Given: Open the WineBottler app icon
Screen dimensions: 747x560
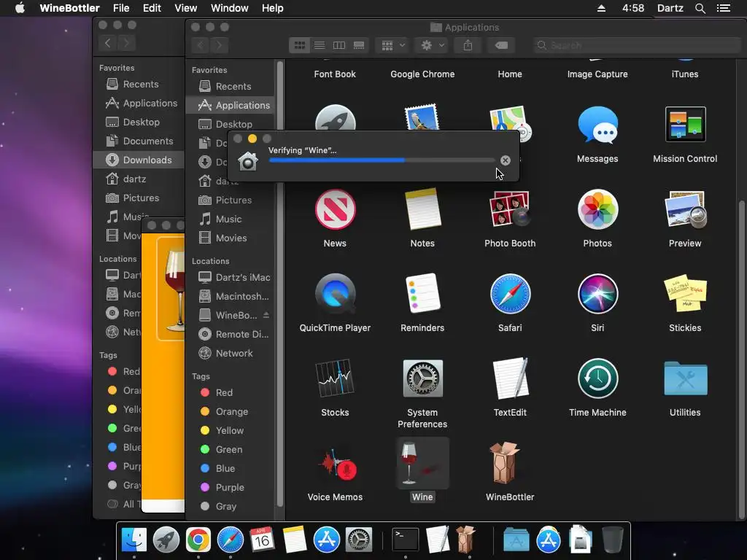Looking at the screenshot, I should coord(506,463).
